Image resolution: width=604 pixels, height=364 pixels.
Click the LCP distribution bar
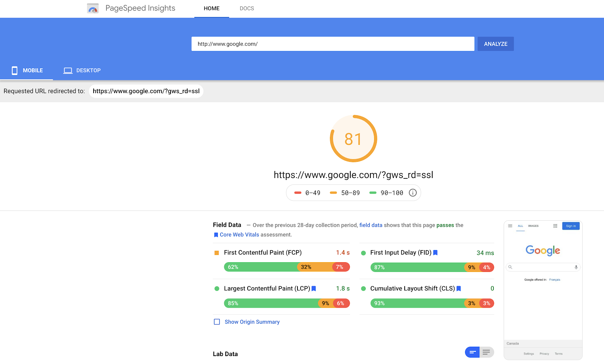[x=287, y=303]
